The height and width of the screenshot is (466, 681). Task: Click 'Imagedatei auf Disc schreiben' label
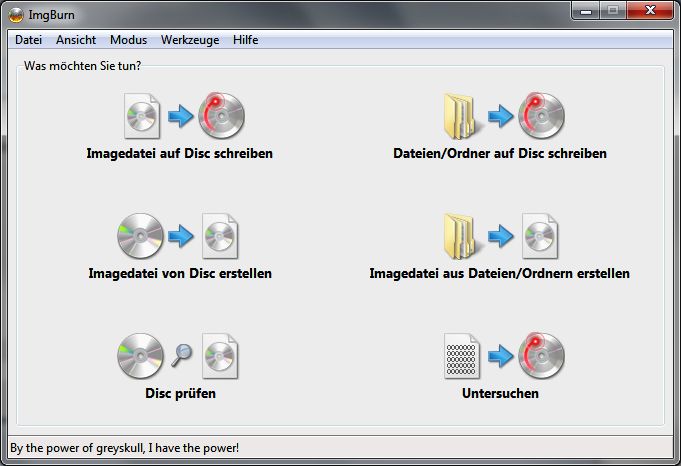click(179, 153)
